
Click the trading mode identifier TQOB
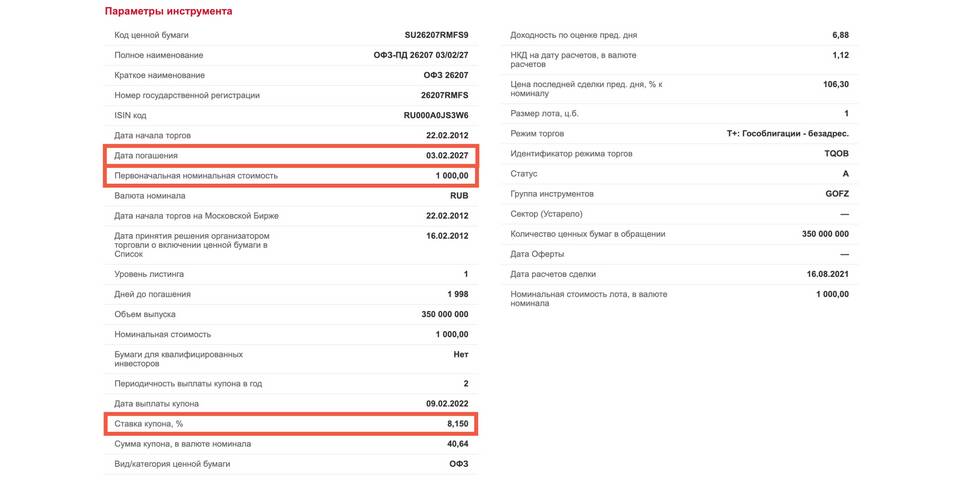click(x=837, y=154)
